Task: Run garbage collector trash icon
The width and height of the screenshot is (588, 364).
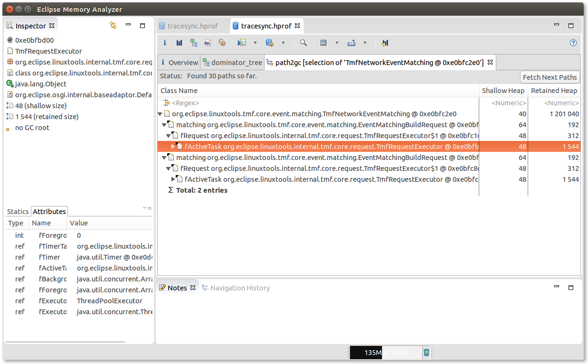Action: tap(427, 352)
